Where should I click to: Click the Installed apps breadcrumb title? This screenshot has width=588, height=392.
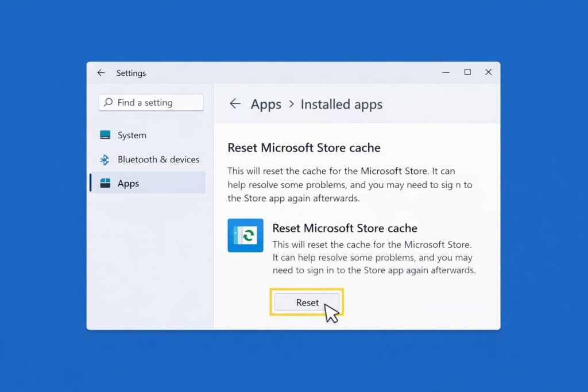pos(341,104)
